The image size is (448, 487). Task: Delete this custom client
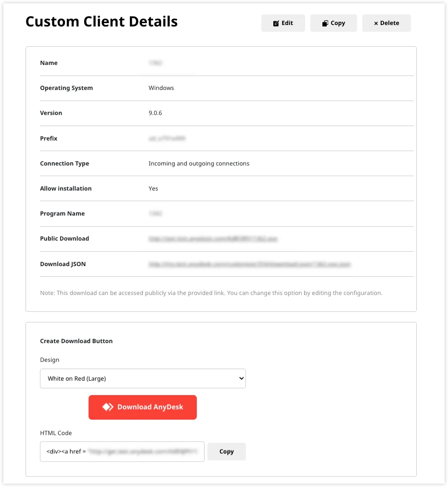point(386,23)
